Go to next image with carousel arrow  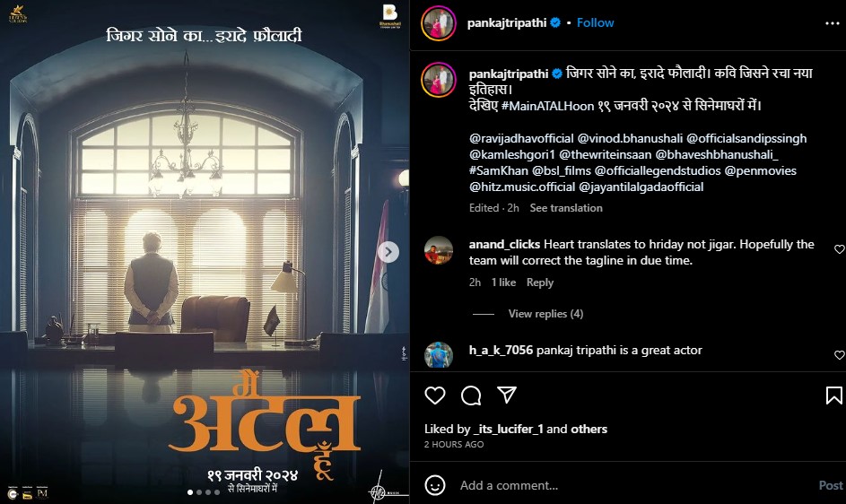pyautogui.click(x=388, y=252)
